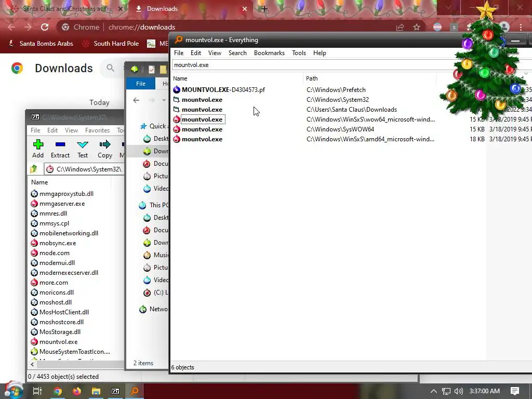Click the share icon in Chrome address bar
Screen dimensions: 532x399
pos(400,27)
